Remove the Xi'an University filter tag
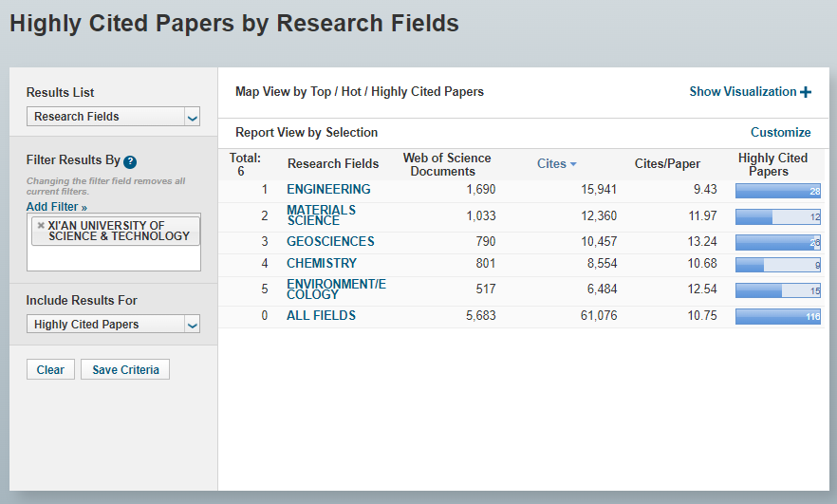 point(41,225)
